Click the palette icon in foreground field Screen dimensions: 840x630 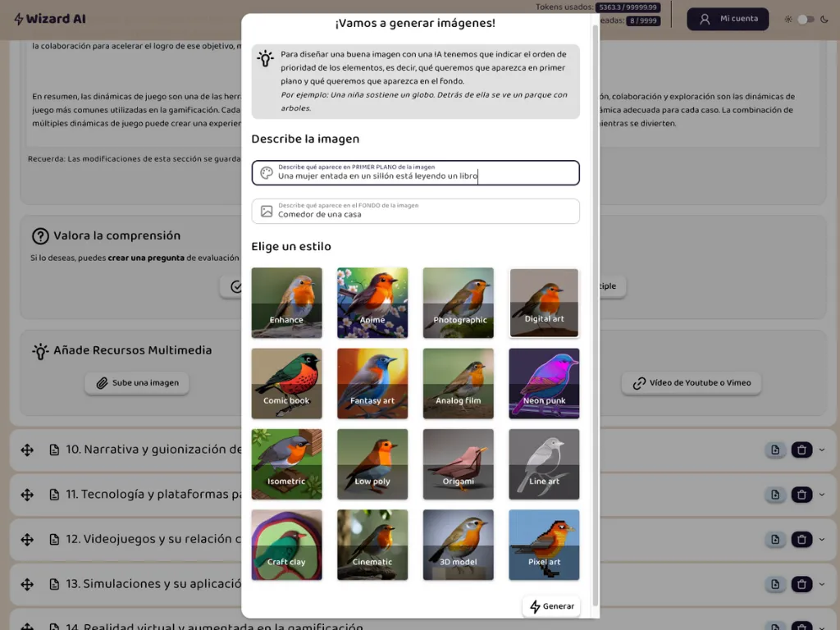tap(267, 172)
